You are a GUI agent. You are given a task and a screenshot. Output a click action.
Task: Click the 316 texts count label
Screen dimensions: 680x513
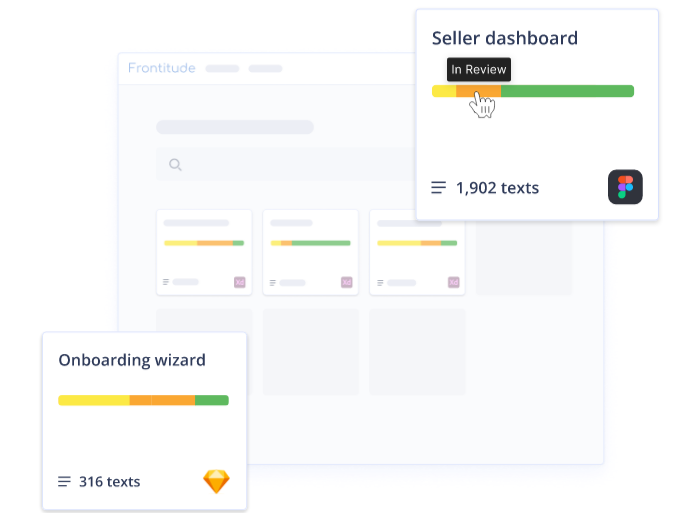point(109,482)
